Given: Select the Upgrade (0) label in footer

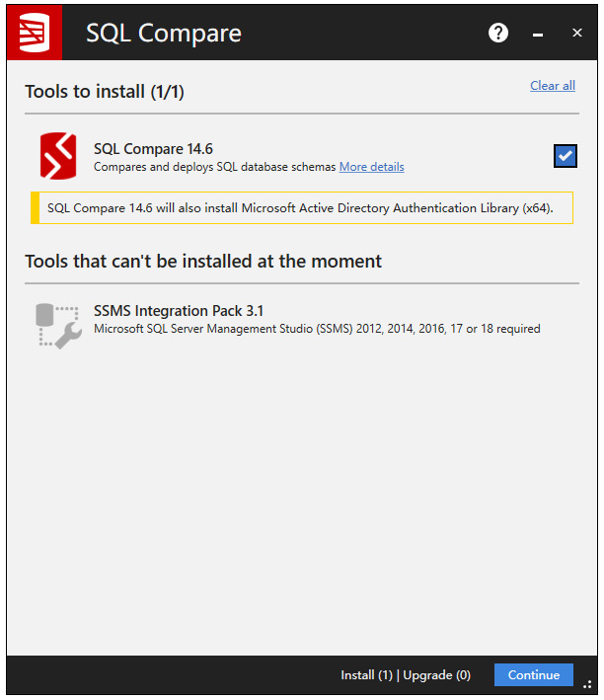Looking at the screenshot, I should (x=436, y=675).
